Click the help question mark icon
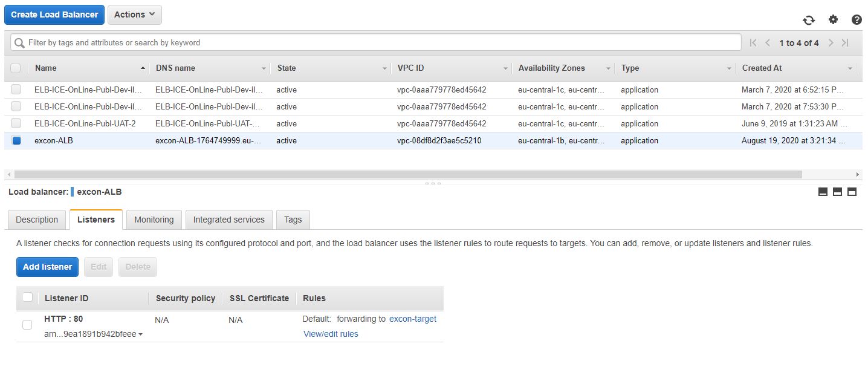 [x=857, y=19]
